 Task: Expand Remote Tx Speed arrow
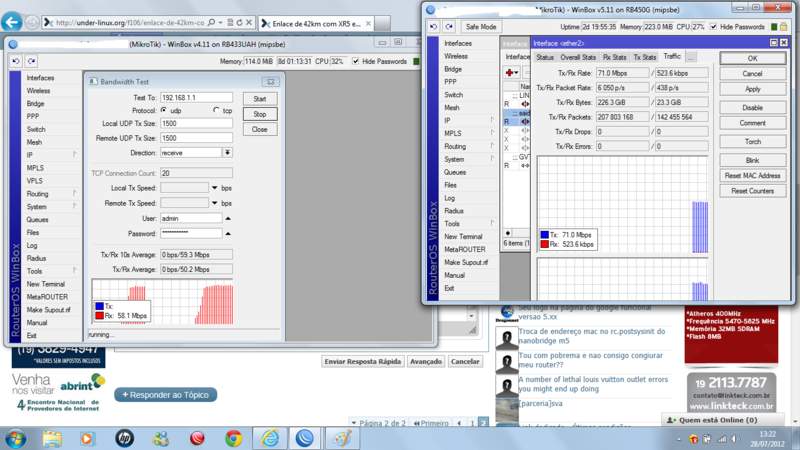(215, 203)
